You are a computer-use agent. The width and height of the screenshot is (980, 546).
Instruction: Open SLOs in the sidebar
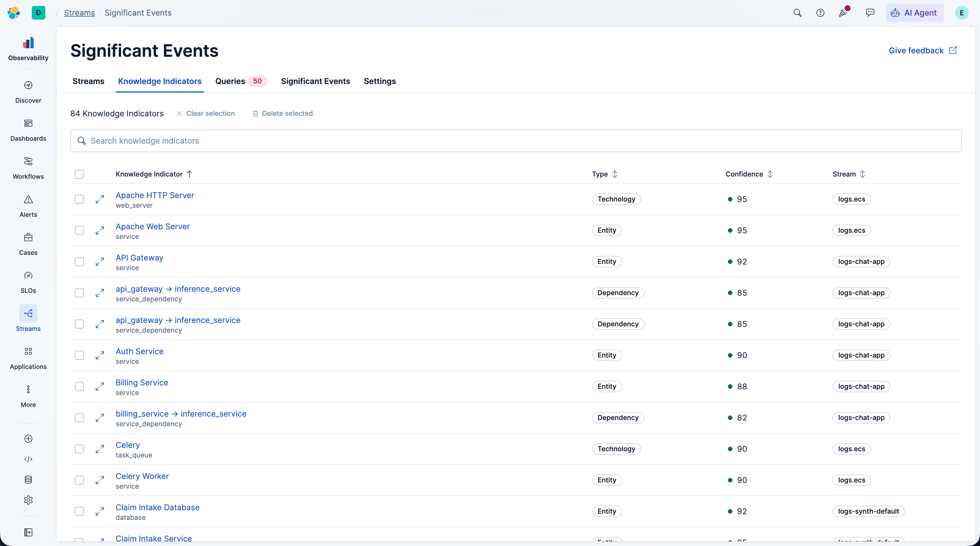click(28, 282)
